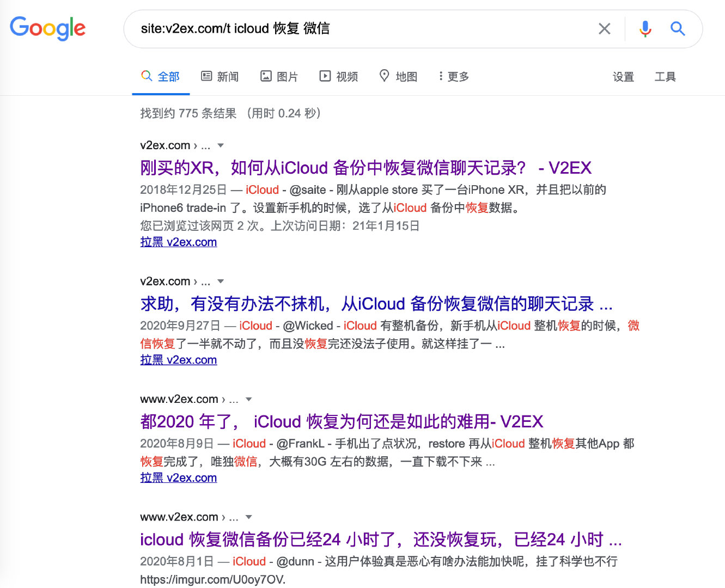Switch to the 新闻 tab

point(220,77)
